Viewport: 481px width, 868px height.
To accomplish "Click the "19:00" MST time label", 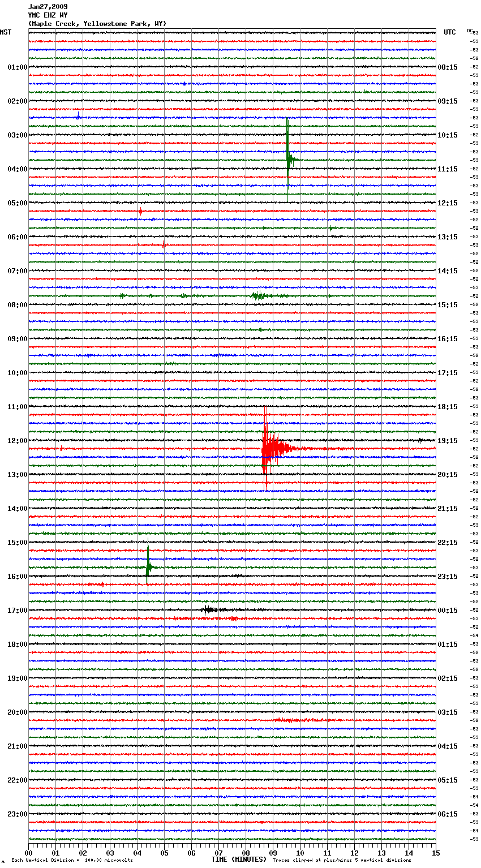I will click(x=18, y=678).
